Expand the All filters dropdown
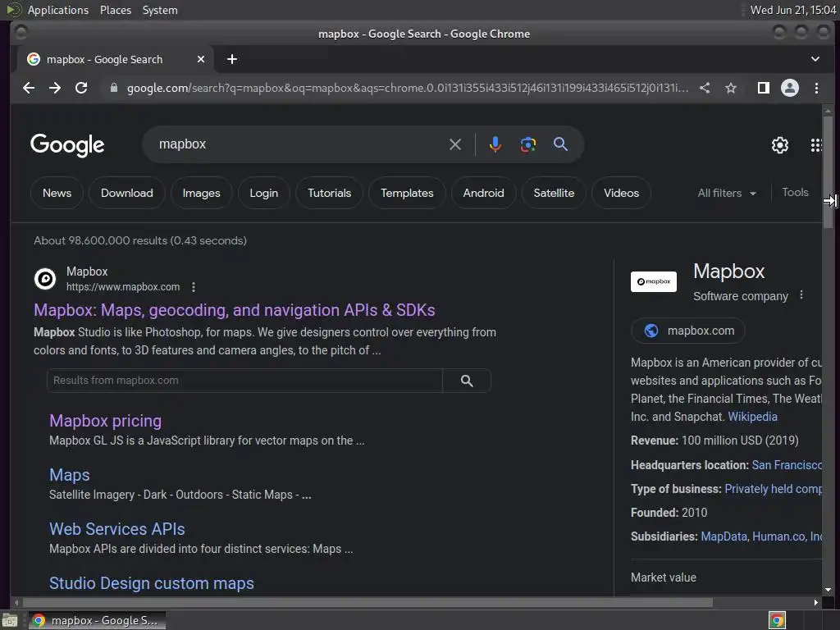 coord(727,193)
